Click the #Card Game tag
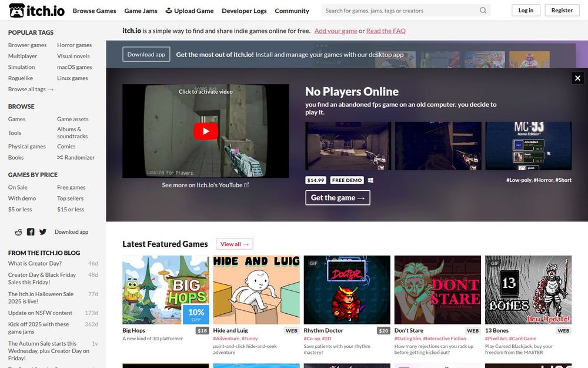Viewport: 588px width, 368px height. (523, 339)
